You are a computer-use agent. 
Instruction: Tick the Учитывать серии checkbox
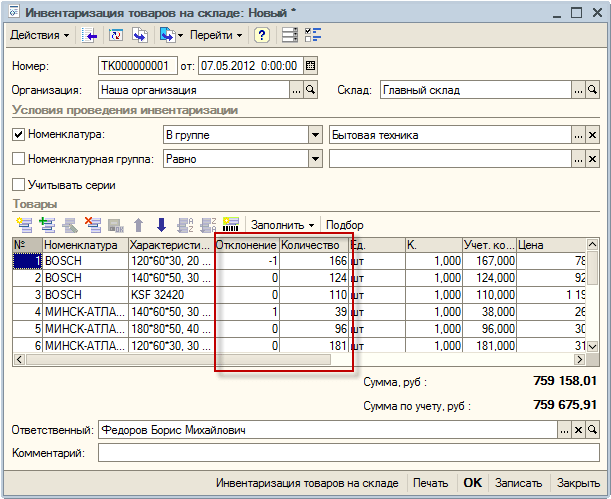coord(18,185)
